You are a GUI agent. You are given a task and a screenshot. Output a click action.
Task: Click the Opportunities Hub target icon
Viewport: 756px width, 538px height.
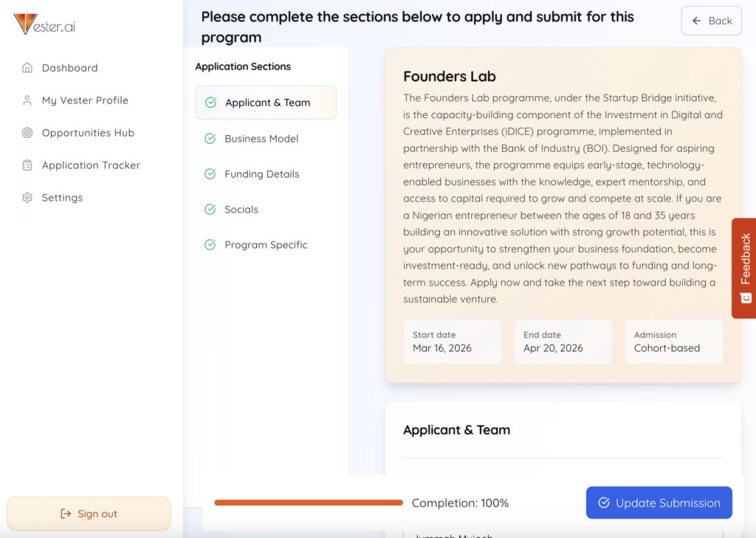pyautogui.click(x=27, y=133)
